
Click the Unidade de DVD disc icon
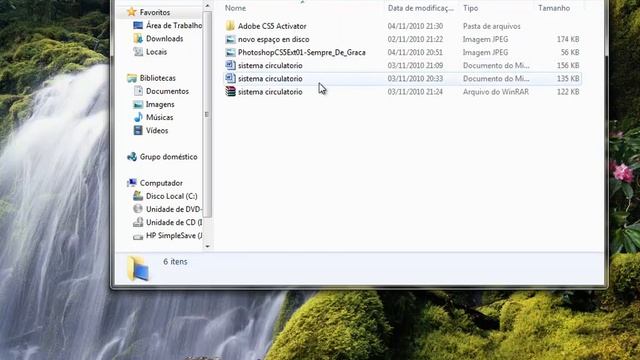pyautogui.click(x=138, y=209)
